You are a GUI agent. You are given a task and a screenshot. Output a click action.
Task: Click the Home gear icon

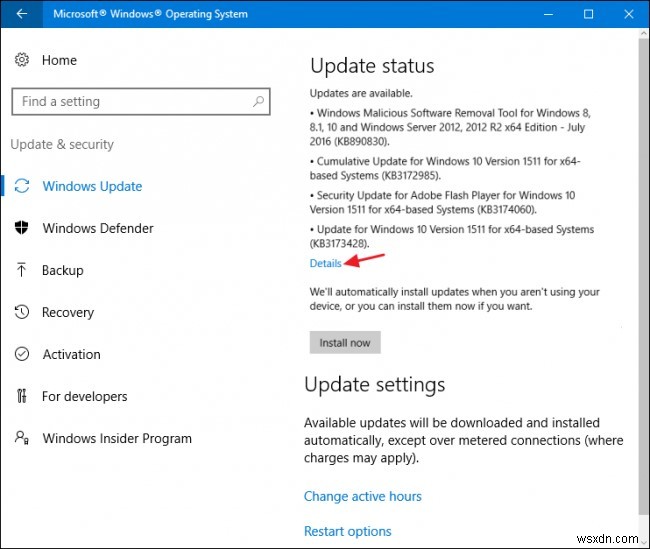22,60
